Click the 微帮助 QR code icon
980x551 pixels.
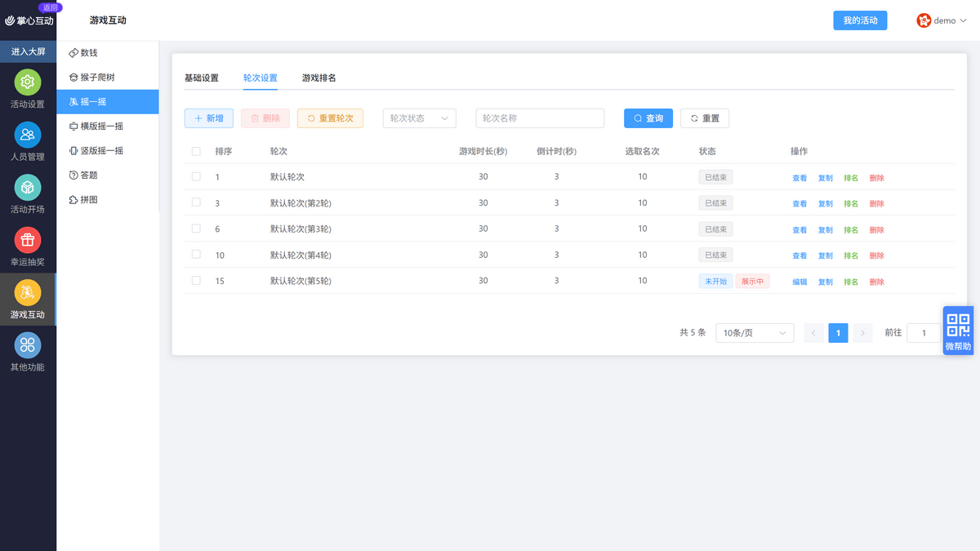pos(958,325)
